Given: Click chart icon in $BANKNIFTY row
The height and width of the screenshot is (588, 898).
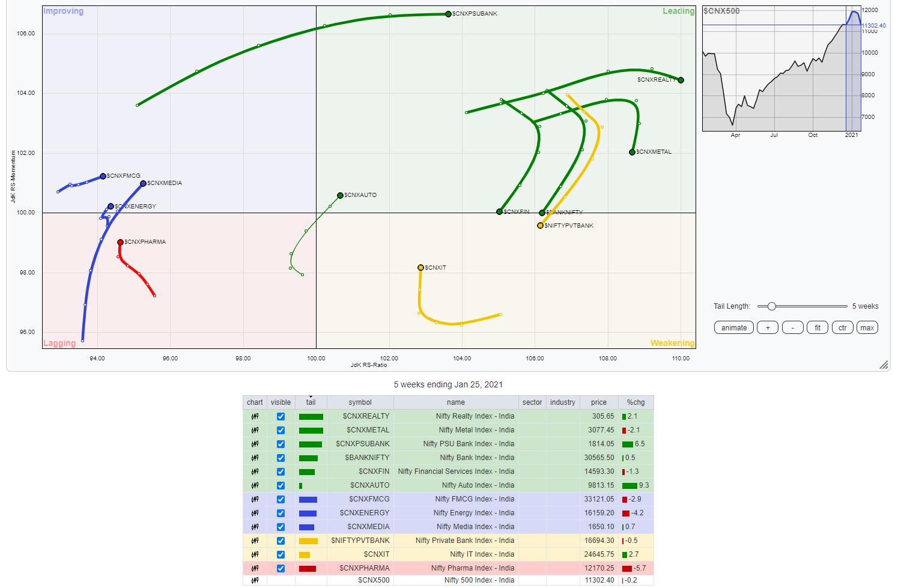Looking at the screenshot, I should point(255,458).
